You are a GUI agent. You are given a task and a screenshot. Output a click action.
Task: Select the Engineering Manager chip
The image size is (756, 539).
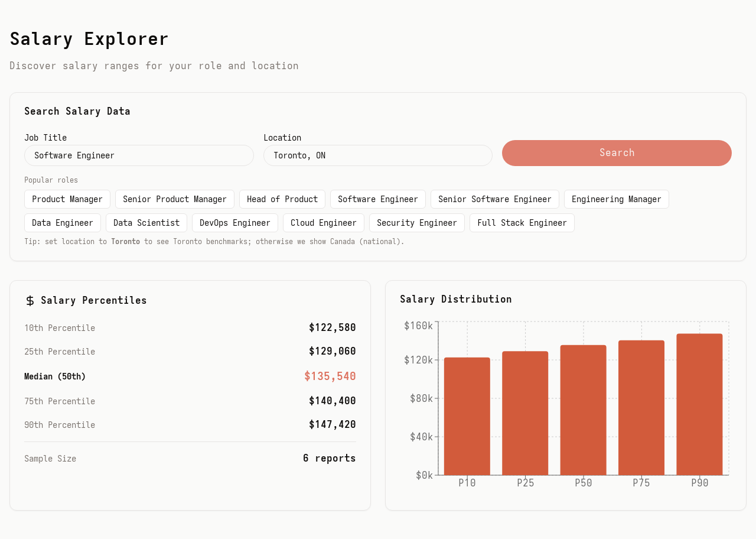click(x=617, y=199)
